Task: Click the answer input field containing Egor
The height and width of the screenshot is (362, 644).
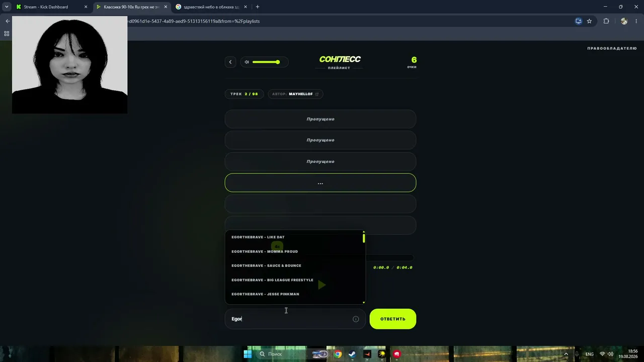Action: tap(295, 319)
